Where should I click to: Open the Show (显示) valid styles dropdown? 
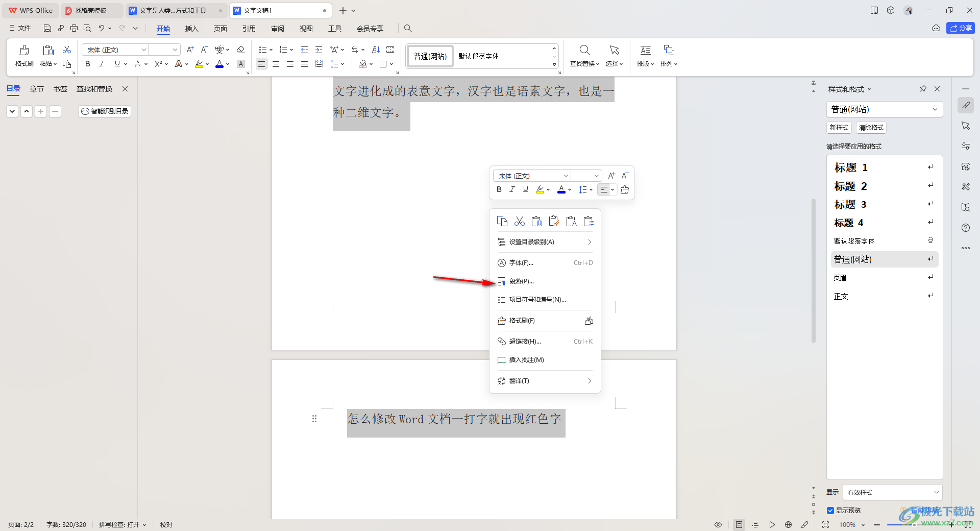(x=892, y=492)
